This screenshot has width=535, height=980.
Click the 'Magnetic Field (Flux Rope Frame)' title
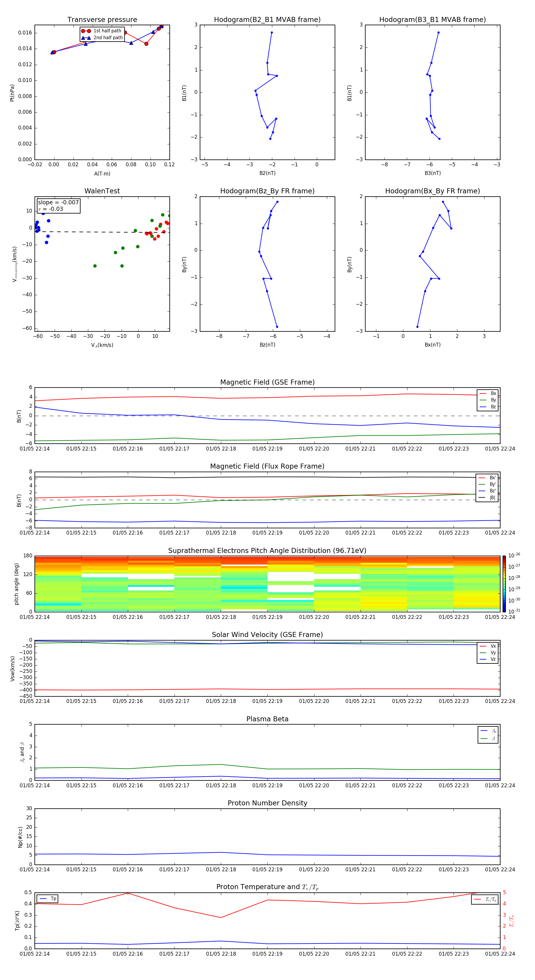point(267,467)
